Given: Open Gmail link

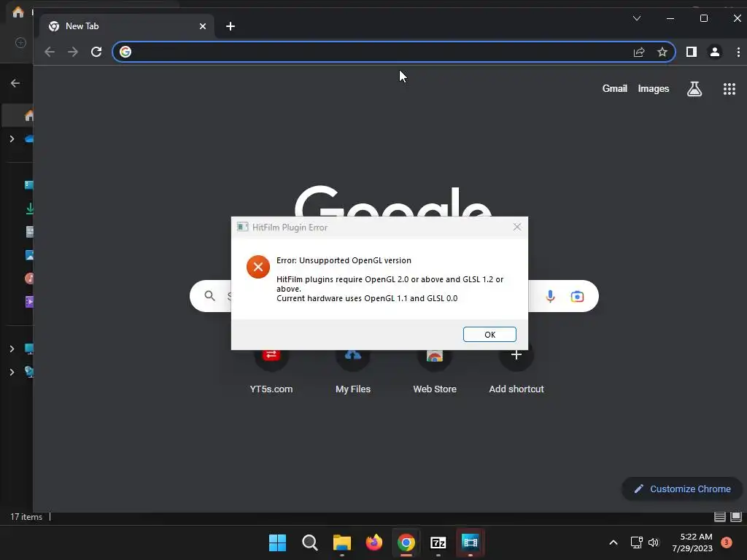Looking at the screenshot, I should click(614, 88).
